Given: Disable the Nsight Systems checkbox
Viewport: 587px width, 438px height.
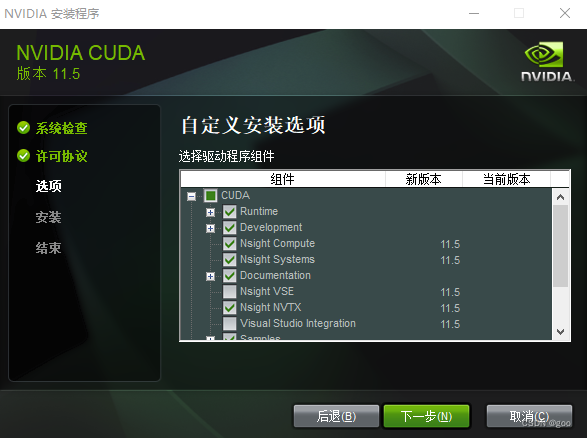Looking at the screenshot, I should [x=229, y=259].
